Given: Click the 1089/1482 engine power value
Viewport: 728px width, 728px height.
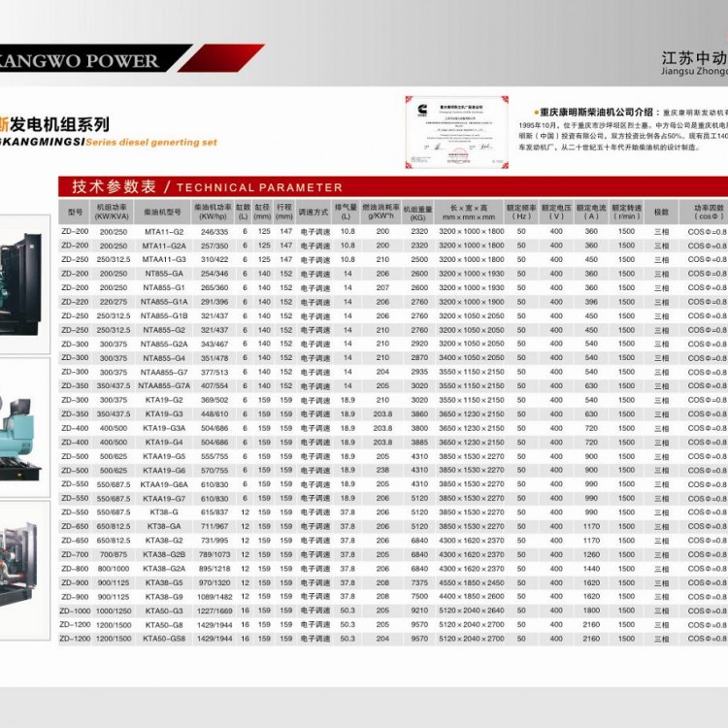Looking at the screenshot, I should tap(215, 597).
